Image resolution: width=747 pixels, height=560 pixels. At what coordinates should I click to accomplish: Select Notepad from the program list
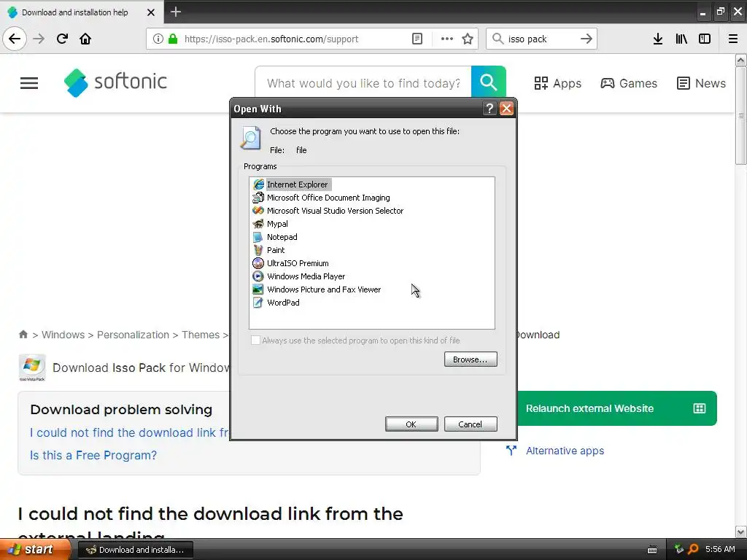pyautogui.click(x=275, y=237)
